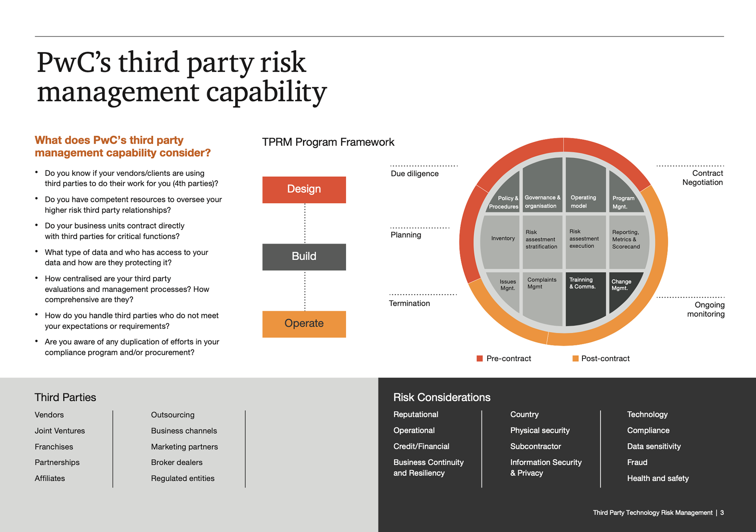Click the Due diligence label
Image resolution: width=756 pixels, height=532 pixels.
[x=414, y=174]
